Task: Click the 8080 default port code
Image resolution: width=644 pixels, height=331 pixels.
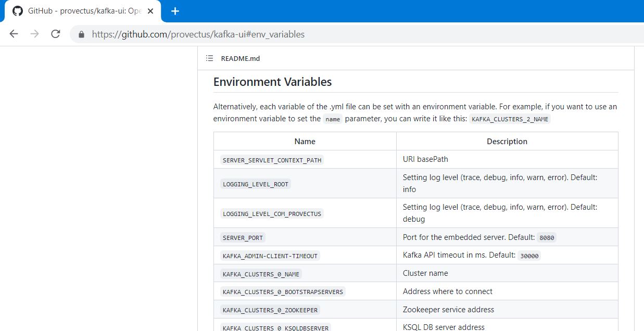Action: [x=547, y=238]
